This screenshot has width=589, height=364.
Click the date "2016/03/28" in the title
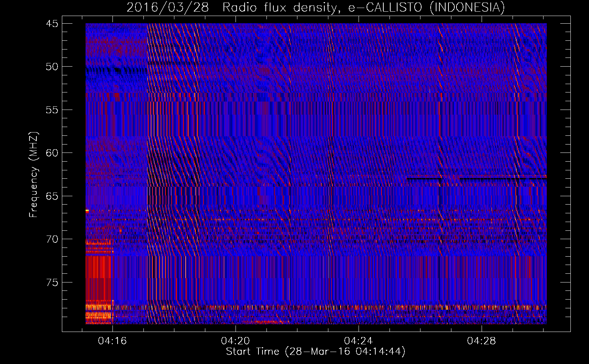coord(167,8)
